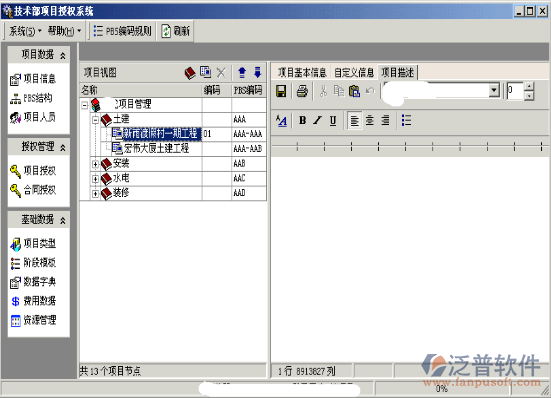Select 宏伟大厦土建工程 tree item
This screenshot has height=398, width=551.
coord(156,148)
